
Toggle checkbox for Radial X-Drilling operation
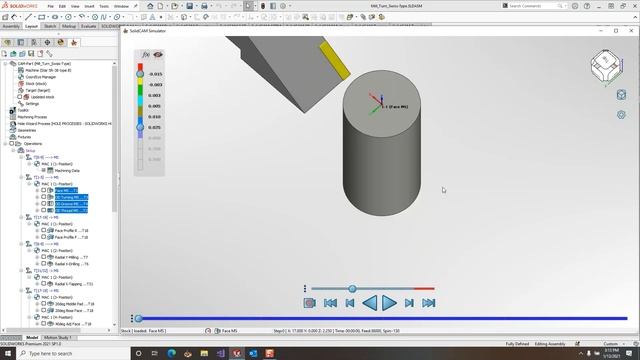point(43,264)
